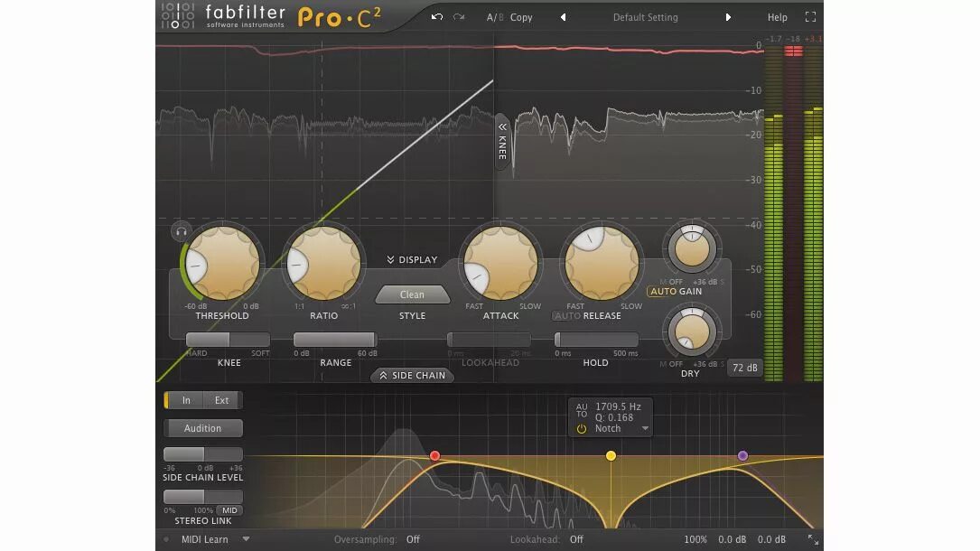Click the MIDI activity indicator dot
The width and height of the screenshot is (980, 551).
166,540
